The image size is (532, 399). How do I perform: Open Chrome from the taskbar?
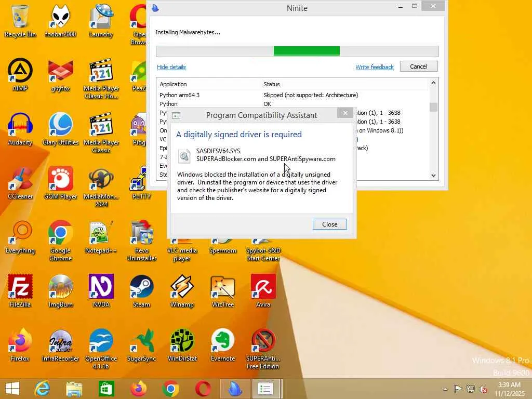pyautogui.click(x=170, y=389)
